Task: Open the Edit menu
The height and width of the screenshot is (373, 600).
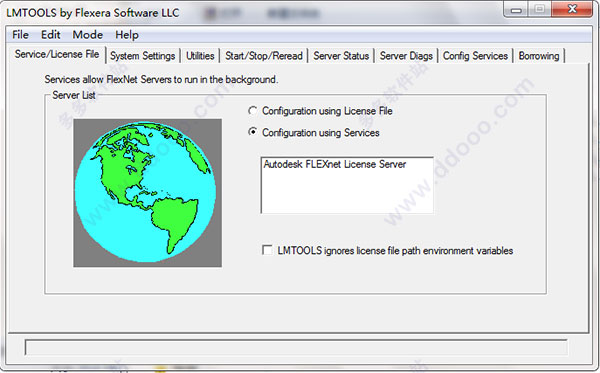Action: (51, 35)
